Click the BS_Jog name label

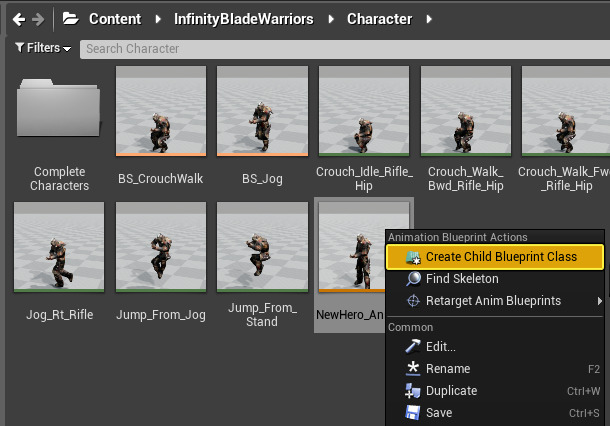click(x=262, y=179)
